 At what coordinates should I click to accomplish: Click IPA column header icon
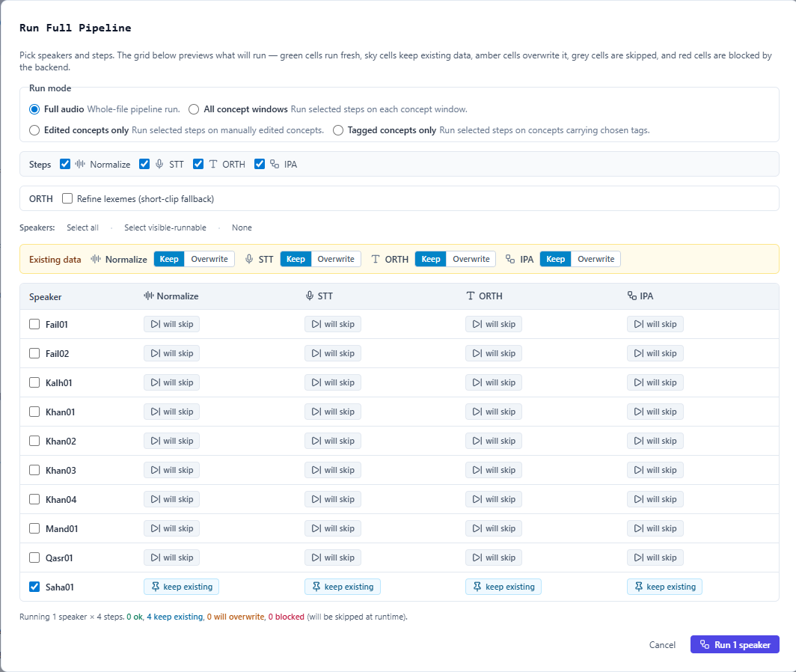point(632,296)
